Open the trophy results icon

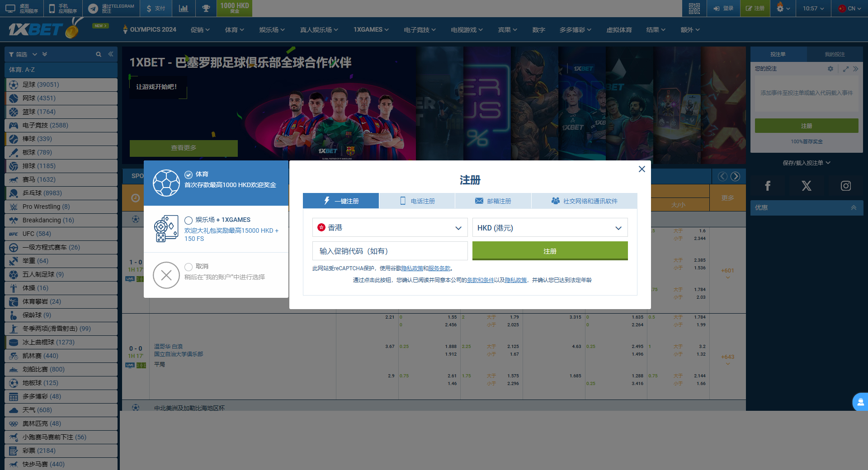pyautogui.click(x=206, y=8)
